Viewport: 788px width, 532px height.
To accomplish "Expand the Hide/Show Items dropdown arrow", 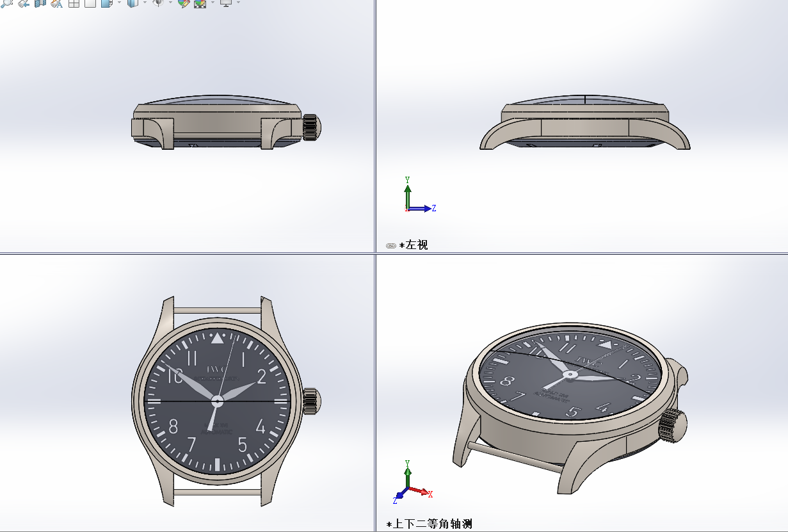I will 170,3.
